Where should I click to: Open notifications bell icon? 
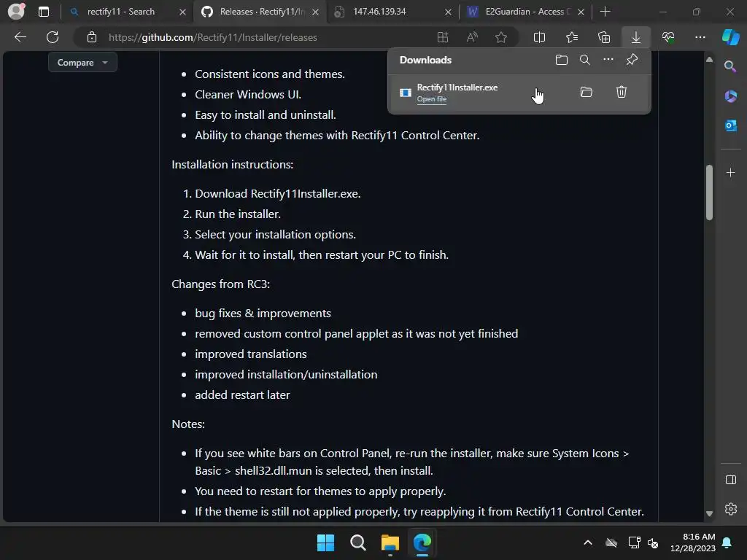pos(727,542)
